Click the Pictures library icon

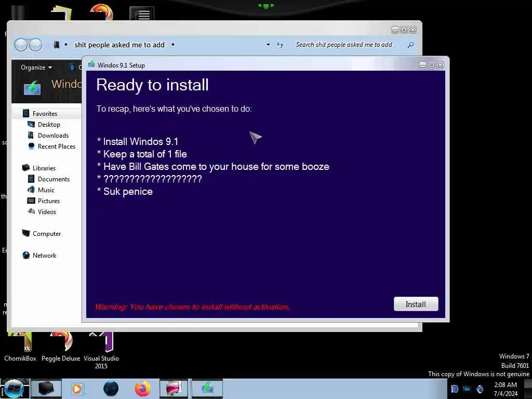tap(31, 201)
